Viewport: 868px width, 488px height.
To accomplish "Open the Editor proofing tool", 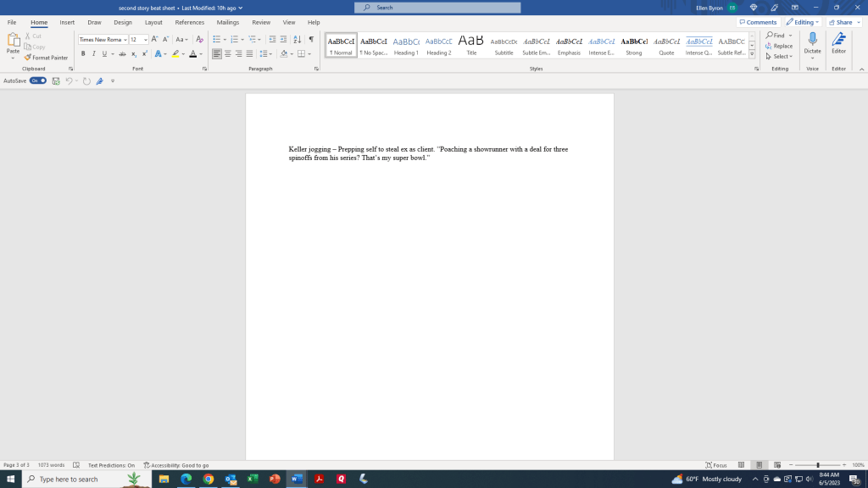I will point(838,43).
